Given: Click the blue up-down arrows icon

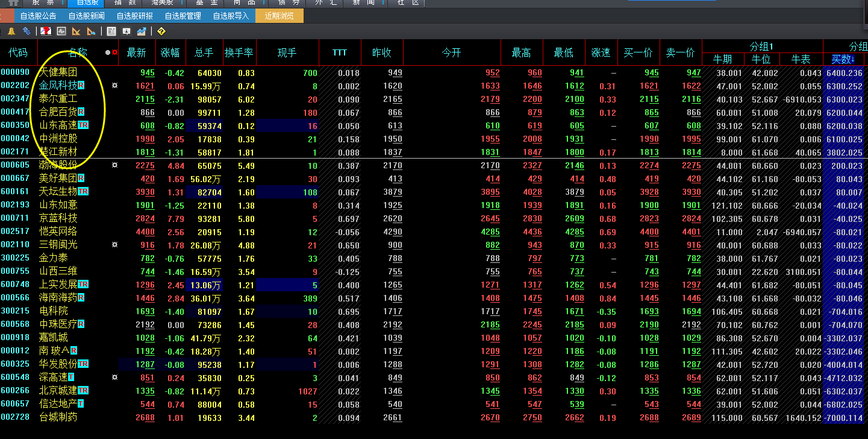Looking at the screenshot, I should (27, 31).
